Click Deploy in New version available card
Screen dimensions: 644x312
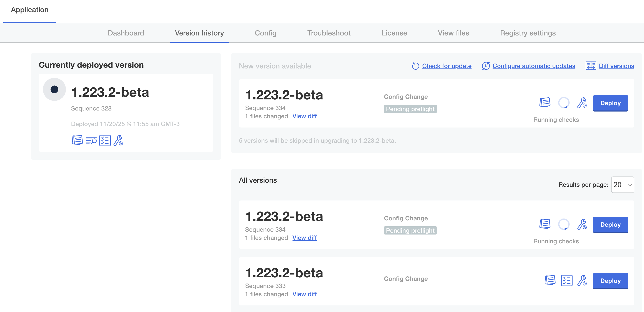610,103
